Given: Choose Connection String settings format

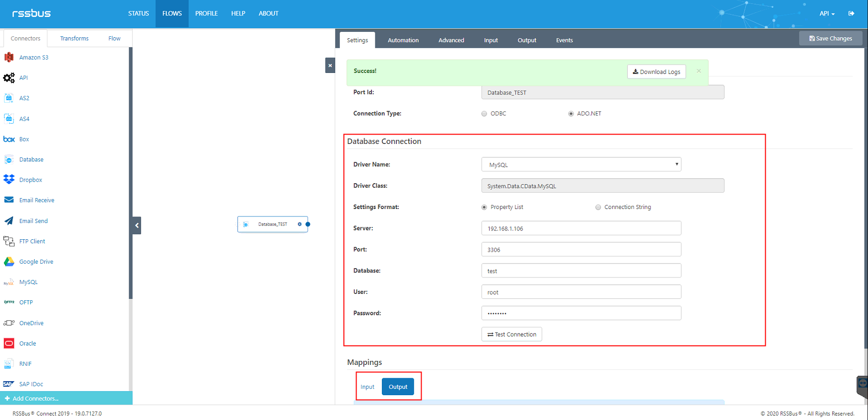Looking at the screenshot, I should 598,208.
